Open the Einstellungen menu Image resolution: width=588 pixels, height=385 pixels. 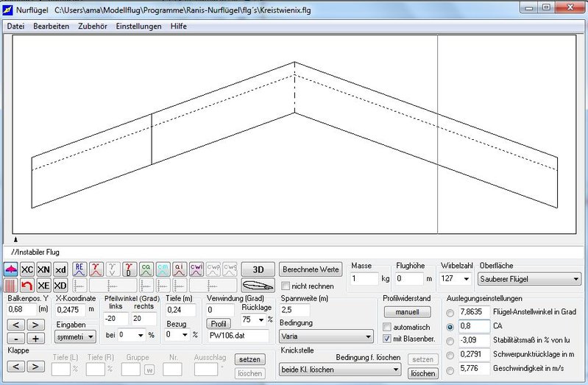[139, 27]
